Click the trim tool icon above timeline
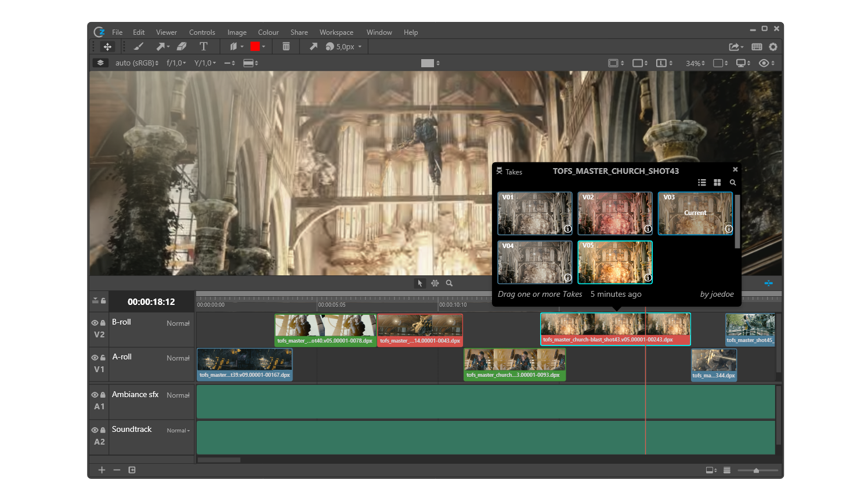 click(x=435, y=283)
